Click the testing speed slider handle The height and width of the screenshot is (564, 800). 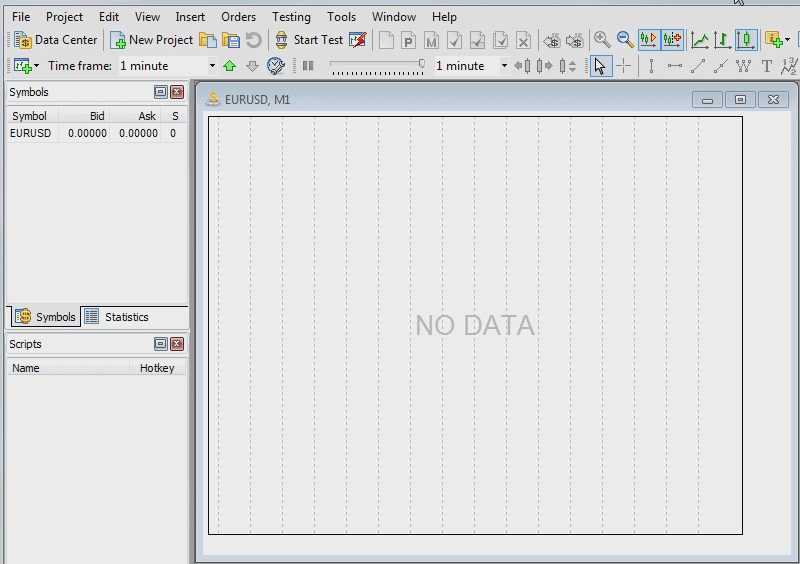coord(422,64)
